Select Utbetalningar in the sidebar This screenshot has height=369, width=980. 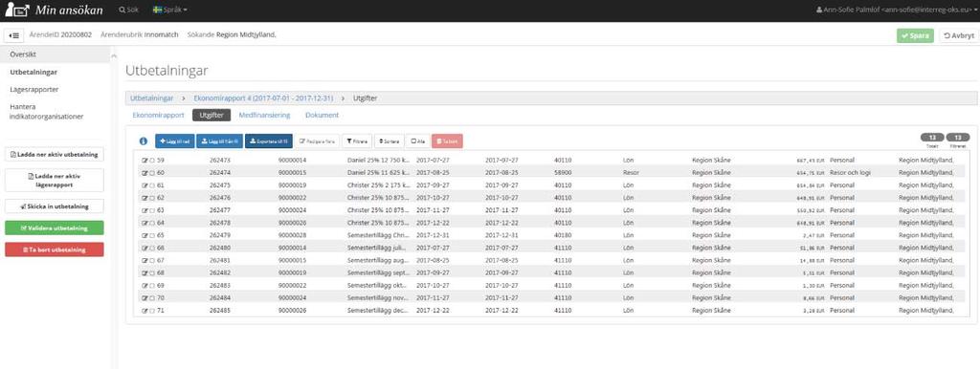33,72
